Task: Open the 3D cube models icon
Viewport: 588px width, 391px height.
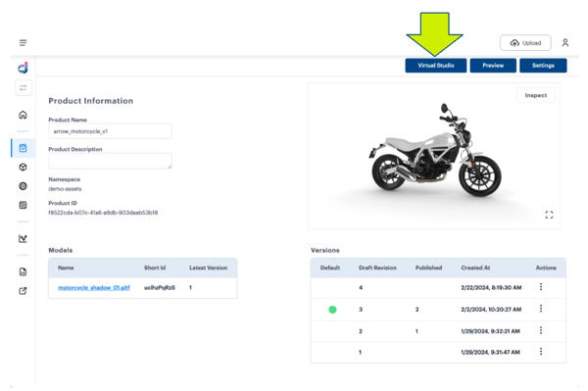Action: (23, 167)
